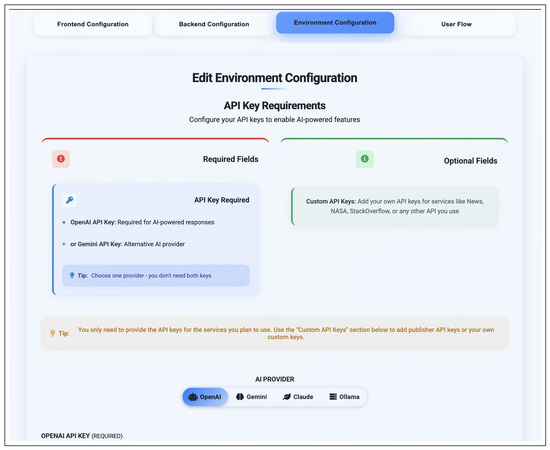Click the brain icon on the Gemini provider

tap(240, 397)
